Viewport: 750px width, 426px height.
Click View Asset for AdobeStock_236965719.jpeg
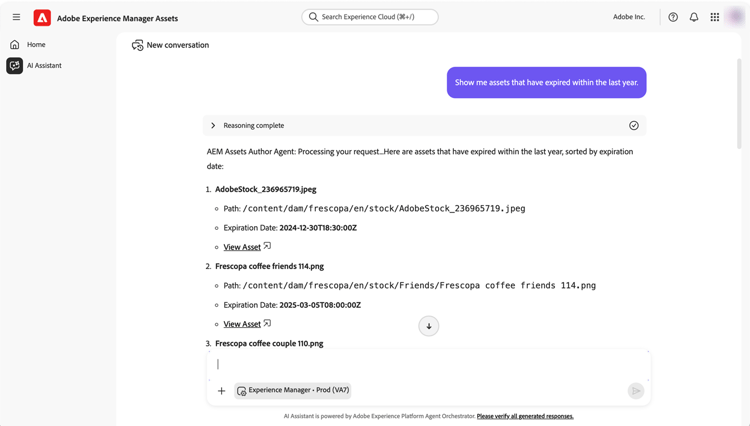[242, 247]
